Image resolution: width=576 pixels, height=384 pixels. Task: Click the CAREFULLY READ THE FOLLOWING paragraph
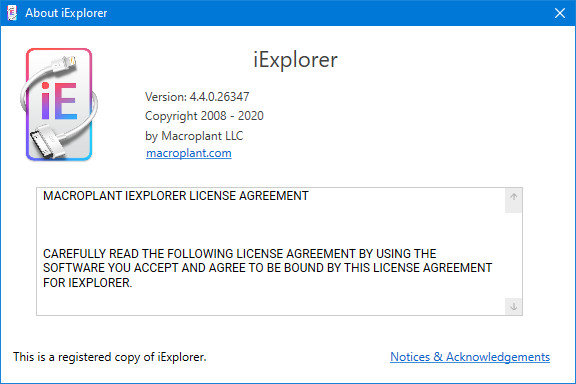pyautogui.click(x=267, y=268)
